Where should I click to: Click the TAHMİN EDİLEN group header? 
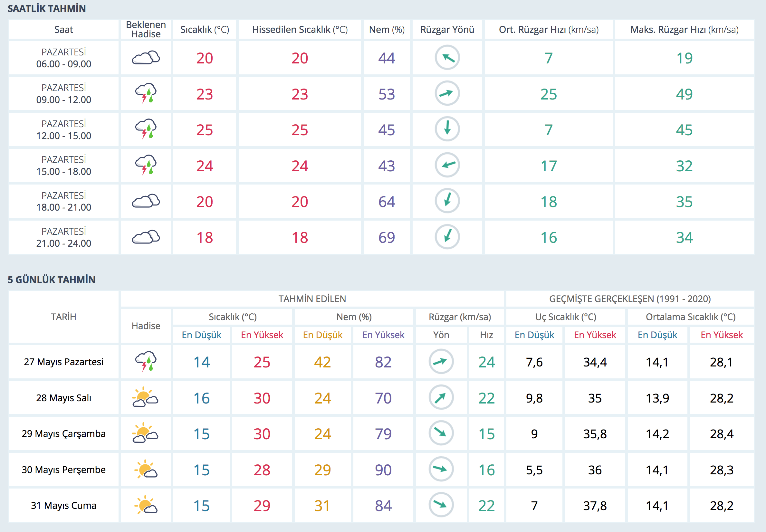tap(312, 299)
